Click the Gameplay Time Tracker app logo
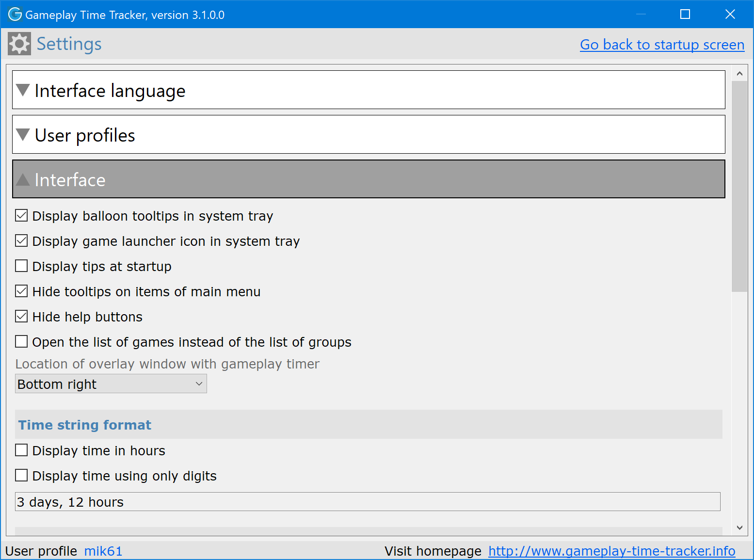This screenshot has height=560, width=754. (x=15, y=15)
